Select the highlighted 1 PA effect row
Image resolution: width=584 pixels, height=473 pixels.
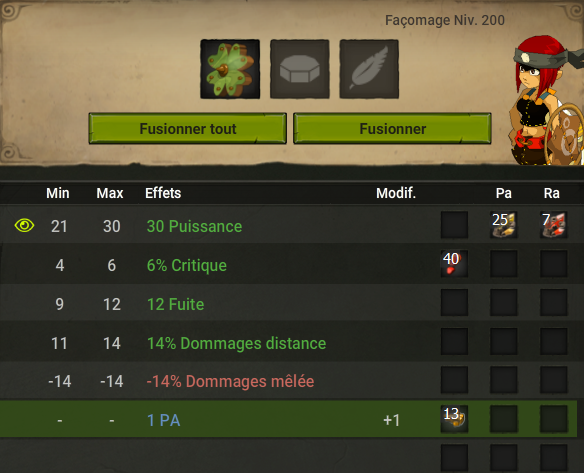tap(289, 419)
